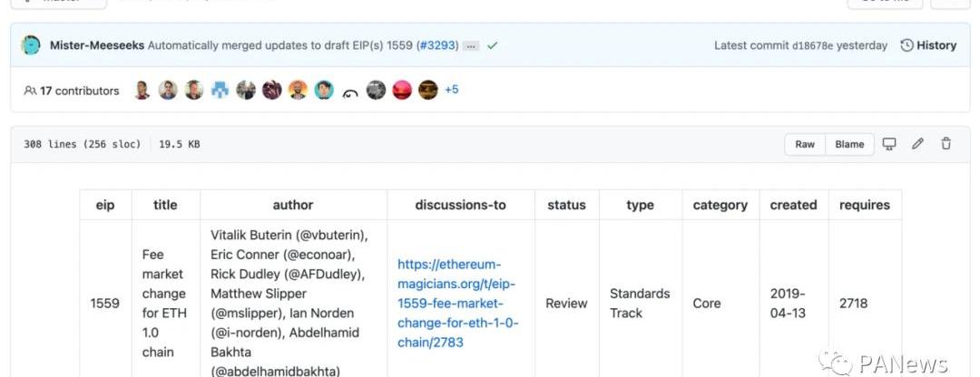The height and width of the screenshot is (377, 980).
Task: Click the Raw file view button
Action: pos(805,144)
